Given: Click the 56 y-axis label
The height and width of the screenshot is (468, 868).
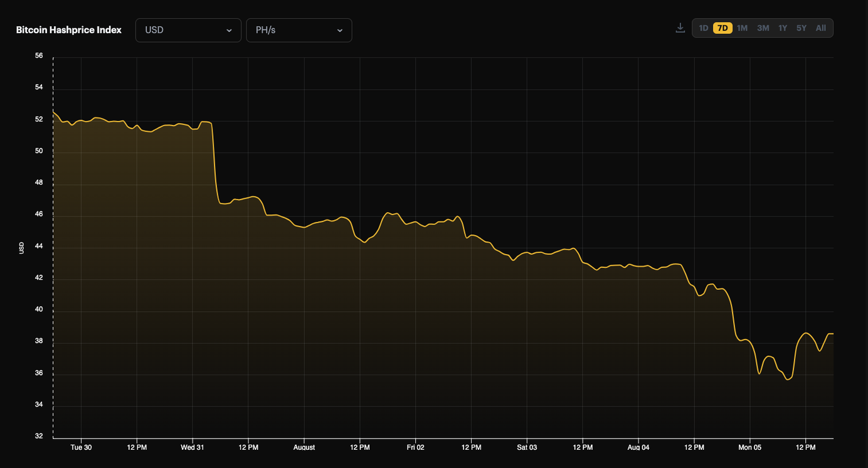Looking at the screenshot, I should [39, 56].
